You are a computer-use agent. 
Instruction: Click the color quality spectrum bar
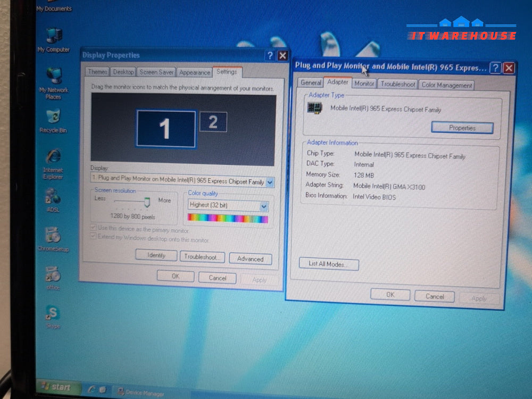[228, 218]
